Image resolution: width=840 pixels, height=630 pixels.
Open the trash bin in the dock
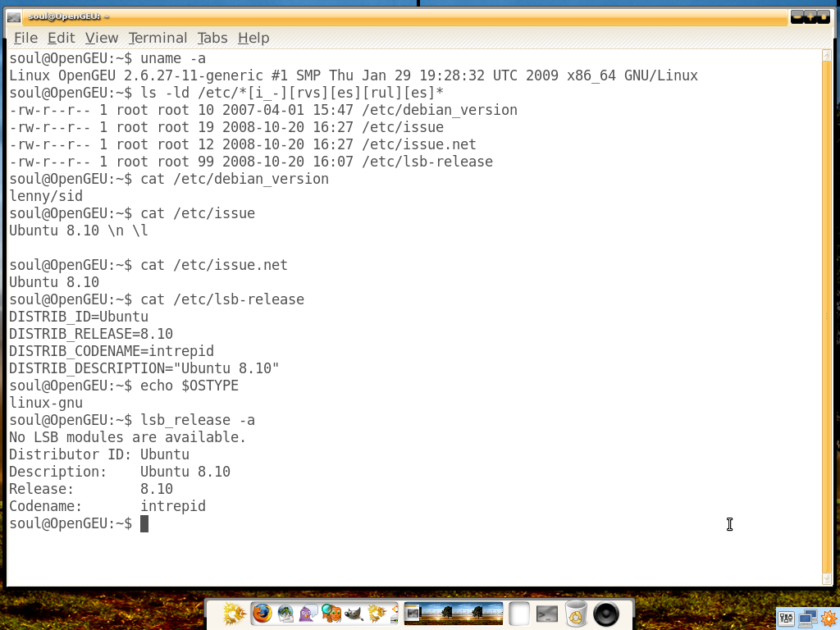(576, 614)
